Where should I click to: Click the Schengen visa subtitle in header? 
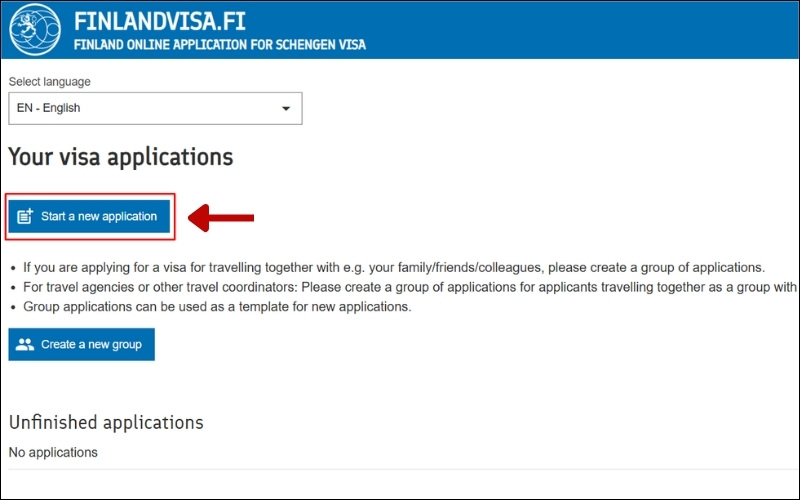coord(220,46)
